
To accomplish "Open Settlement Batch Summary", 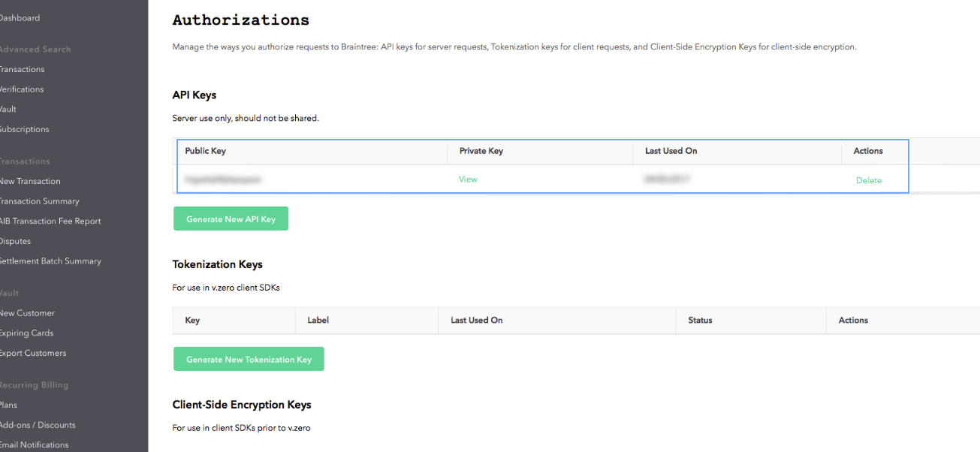I will click(x=50, y=261).
